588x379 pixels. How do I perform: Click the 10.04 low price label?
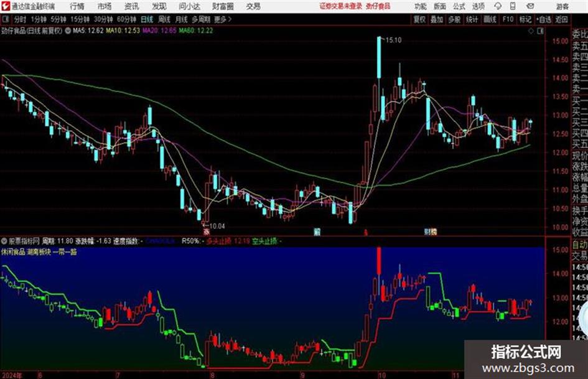click(217, 226)
